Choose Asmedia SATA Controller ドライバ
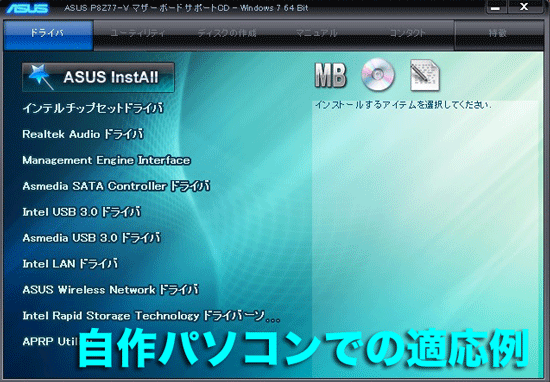The image size is (550, 382). (x=116, y=186)
